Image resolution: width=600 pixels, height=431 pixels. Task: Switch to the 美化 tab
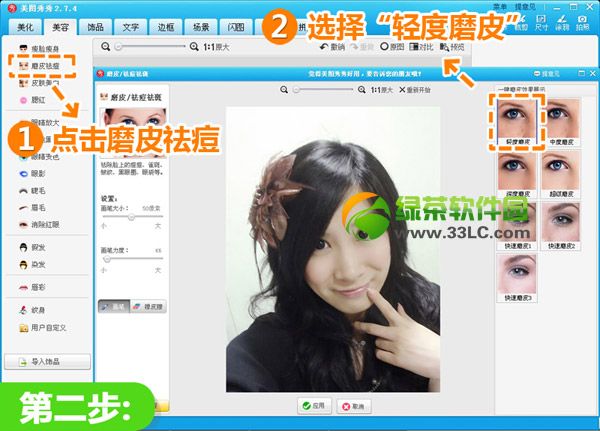click(x=25, y=27)
